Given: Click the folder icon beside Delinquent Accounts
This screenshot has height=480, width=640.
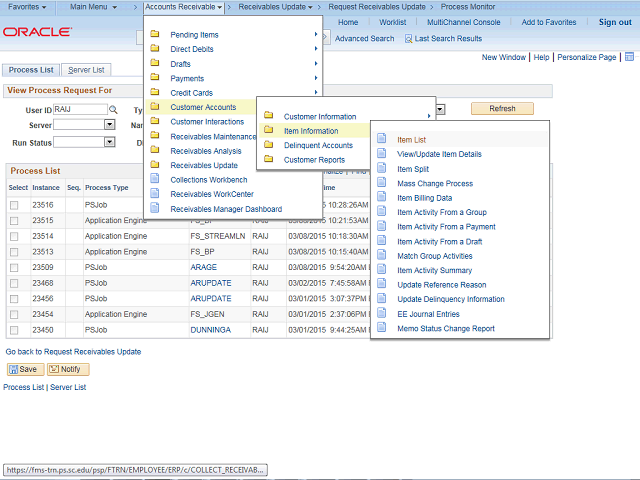Looking at the screenshot, I should coord(269,145).
